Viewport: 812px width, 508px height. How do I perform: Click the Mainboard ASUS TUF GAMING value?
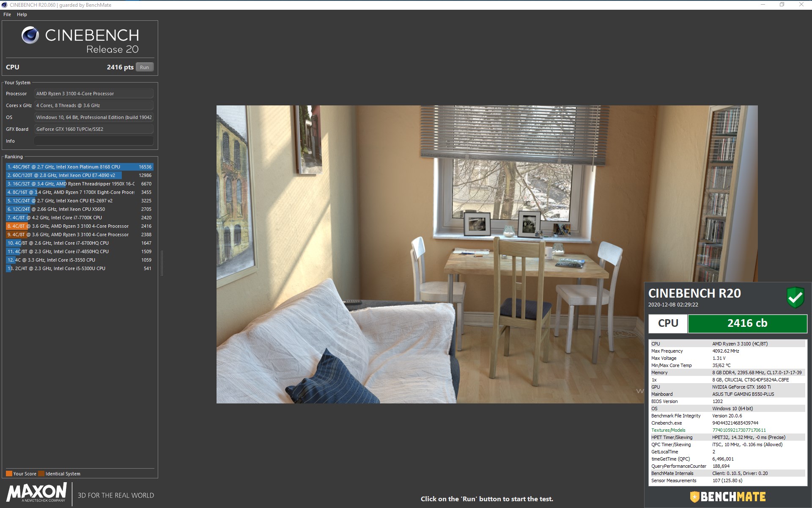743,394
